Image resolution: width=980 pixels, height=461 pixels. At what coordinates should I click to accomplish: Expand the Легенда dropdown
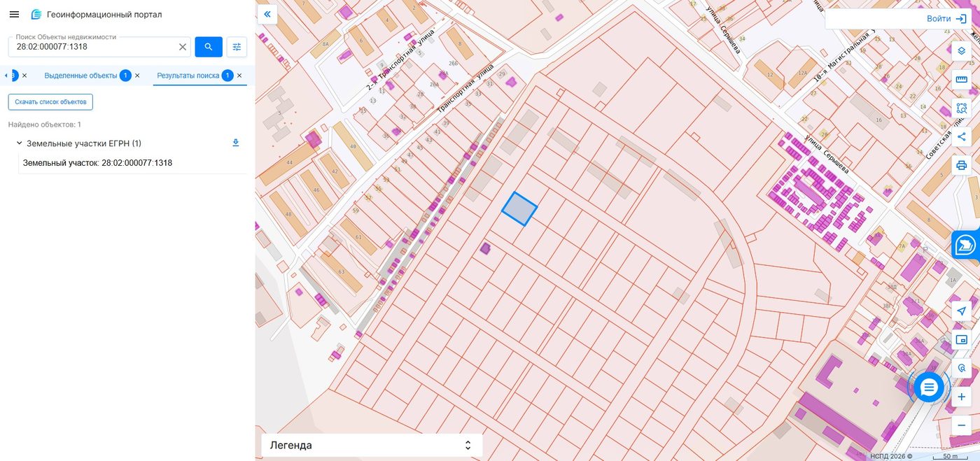pos(372,445)
